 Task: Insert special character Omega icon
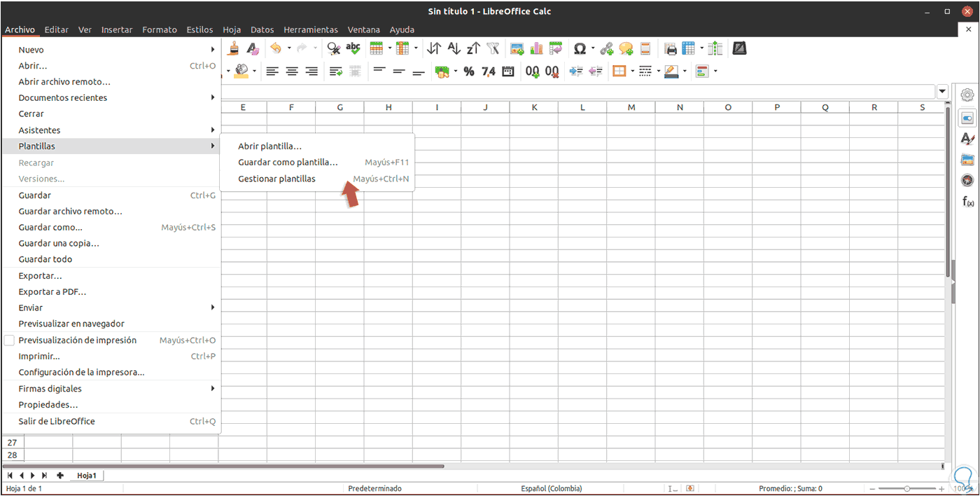tap(580, 48)
